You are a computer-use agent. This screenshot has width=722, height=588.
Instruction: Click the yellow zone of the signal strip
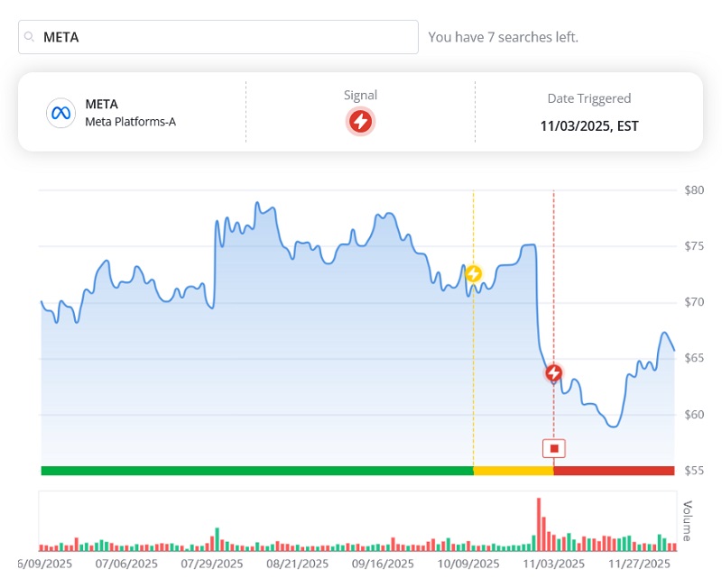point(513,469)
